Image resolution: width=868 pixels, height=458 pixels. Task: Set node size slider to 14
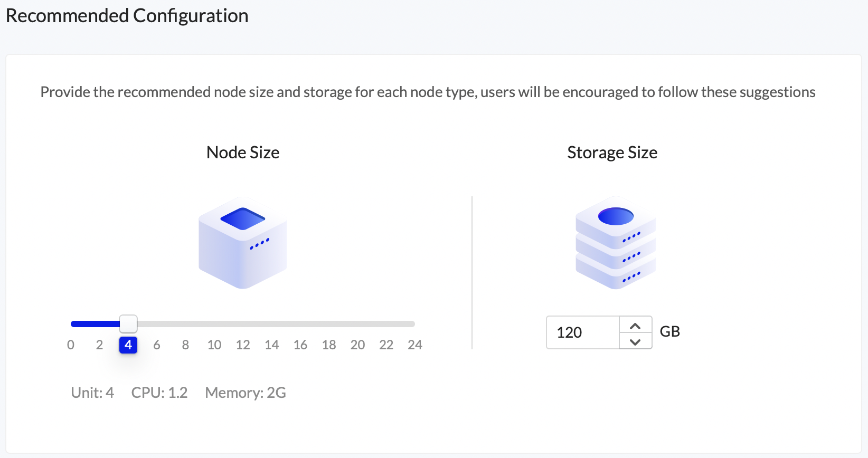coord(271,345)
